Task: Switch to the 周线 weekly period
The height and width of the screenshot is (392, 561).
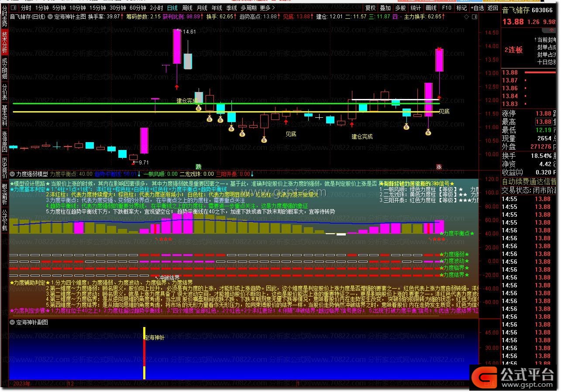Action: click(x=187, y=8)
